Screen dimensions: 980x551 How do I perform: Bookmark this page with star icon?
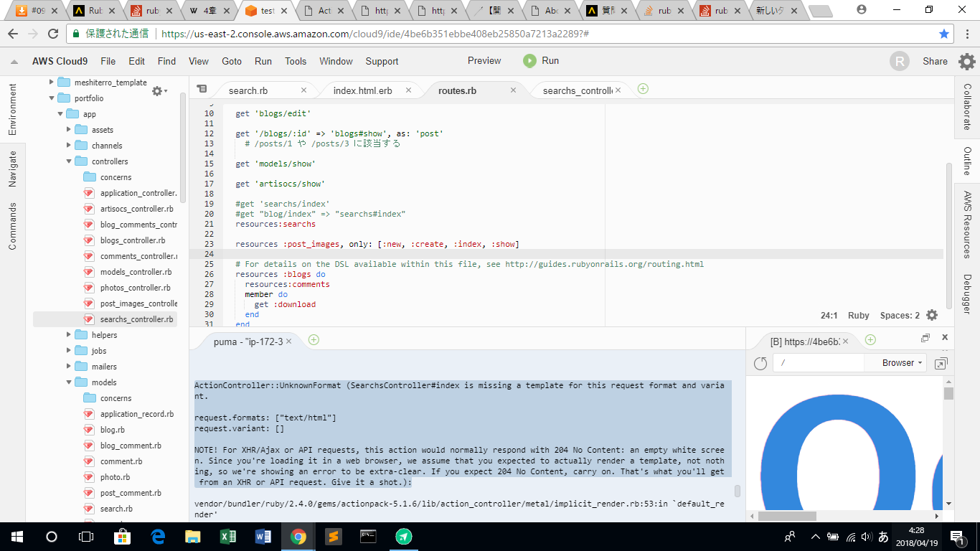(x=944, y=34)
